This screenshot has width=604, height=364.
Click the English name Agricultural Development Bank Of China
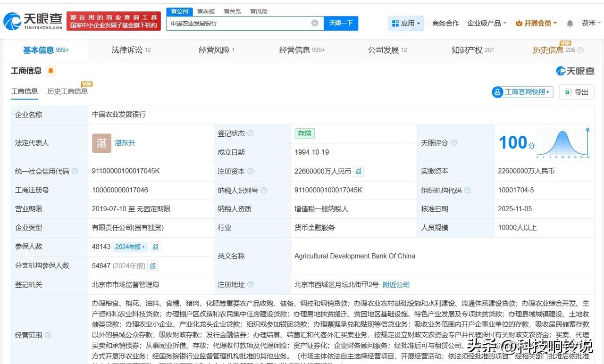tap(355, 256)
